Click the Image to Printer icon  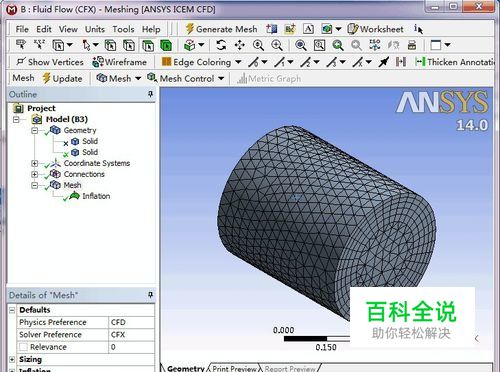(412, 45)
